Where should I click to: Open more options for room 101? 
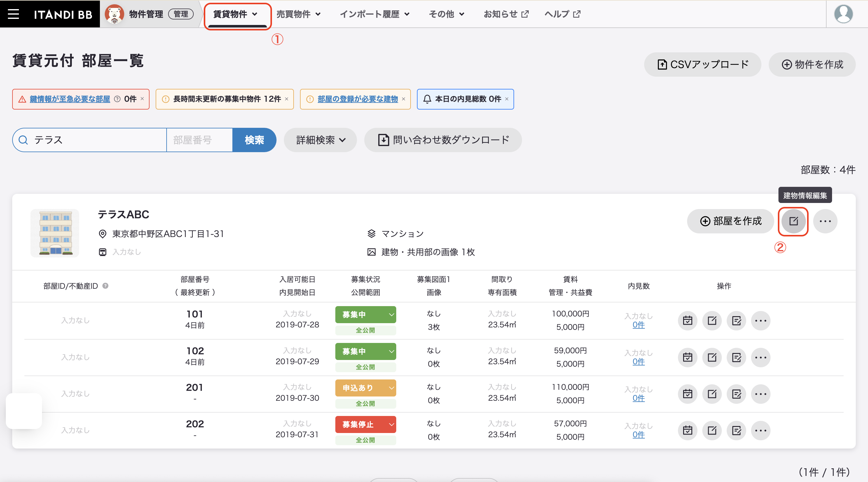[761, 321]
